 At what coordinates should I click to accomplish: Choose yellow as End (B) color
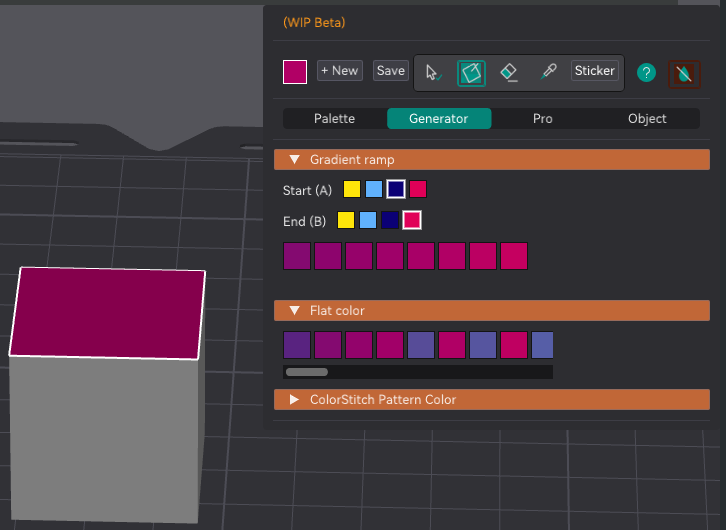coord(346,220)
